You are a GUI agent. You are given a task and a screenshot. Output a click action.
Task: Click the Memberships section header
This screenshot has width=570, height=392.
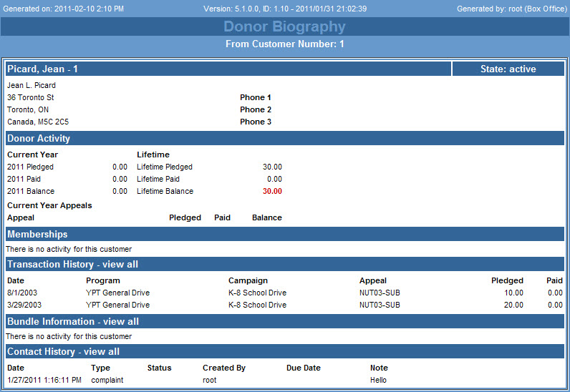pos(285,234)
